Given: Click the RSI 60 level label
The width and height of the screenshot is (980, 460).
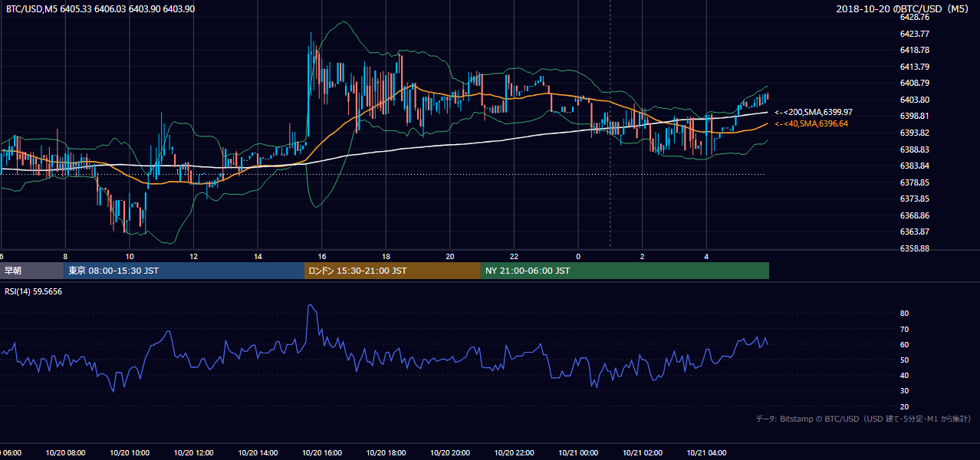Looking at the screenshot, I should [904, 344].
